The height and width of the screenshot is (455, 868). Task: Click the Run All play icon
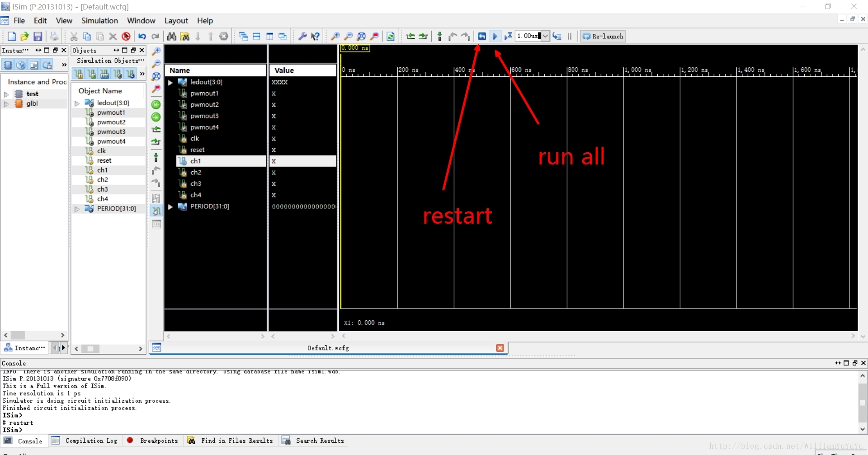coord(495,36)
